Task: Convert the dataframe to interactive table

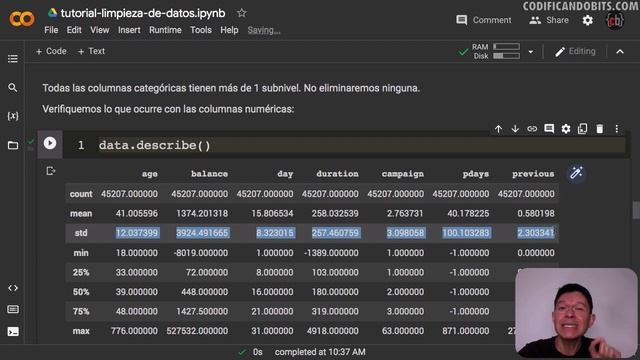Action: (x=576, y=173)
